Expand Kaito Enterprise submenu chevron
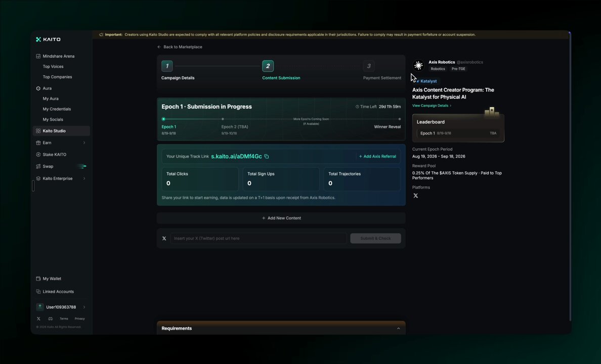This screenshot has height=364, width=601. tap(84, 178)
